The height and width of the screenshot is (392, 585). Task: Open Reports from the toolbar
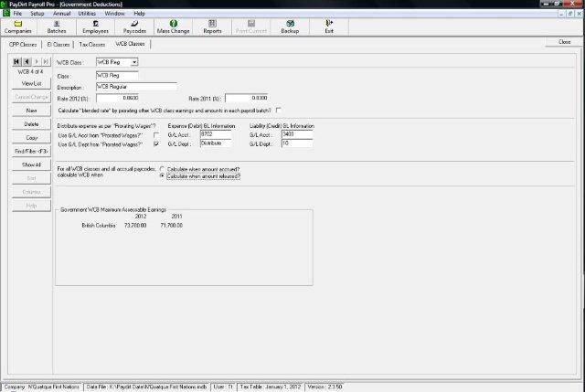pyautogui.click(x=212, y=26)
